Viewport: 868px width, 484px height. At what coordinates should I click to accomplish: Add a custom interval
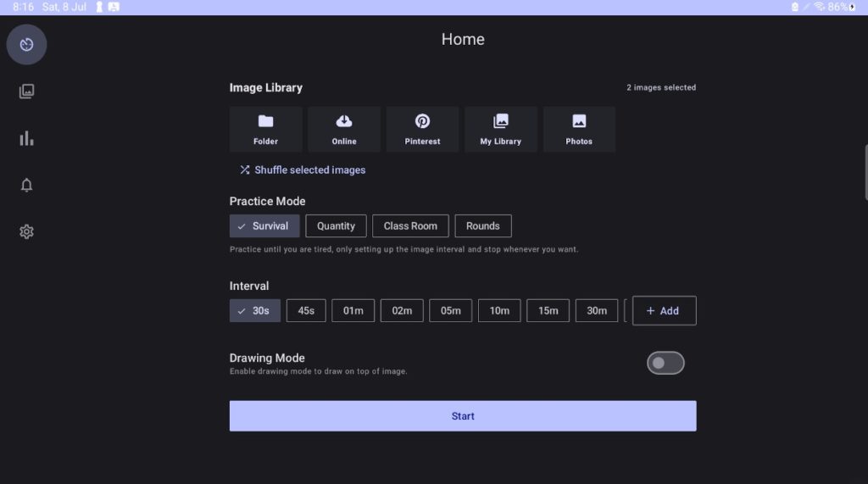pyautogui.click(x=664, y=311)
